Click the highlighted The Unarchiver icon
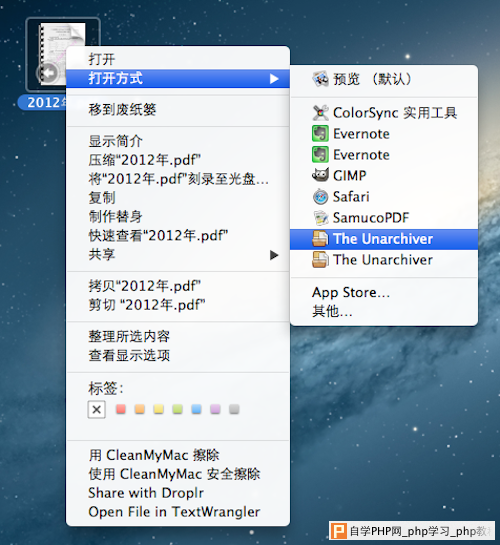Screen dimensions: 500x545 pos(320,239)
